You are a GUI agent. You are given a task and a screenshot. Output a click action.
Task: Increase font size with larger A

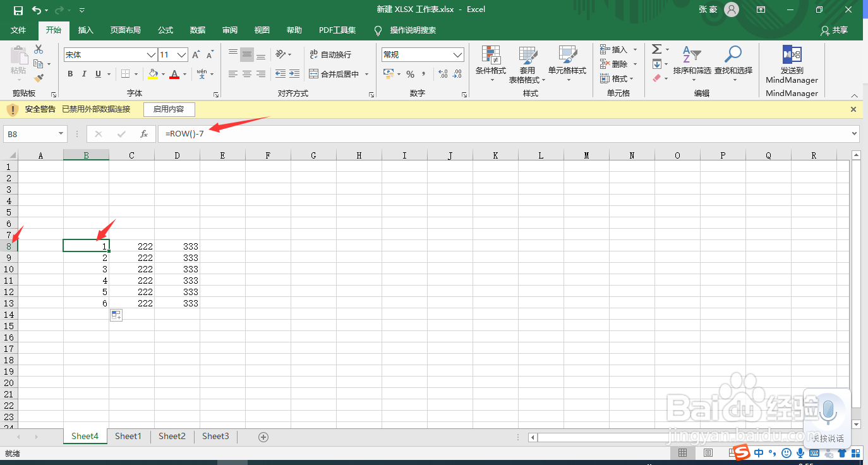click(x=196, y=55)
